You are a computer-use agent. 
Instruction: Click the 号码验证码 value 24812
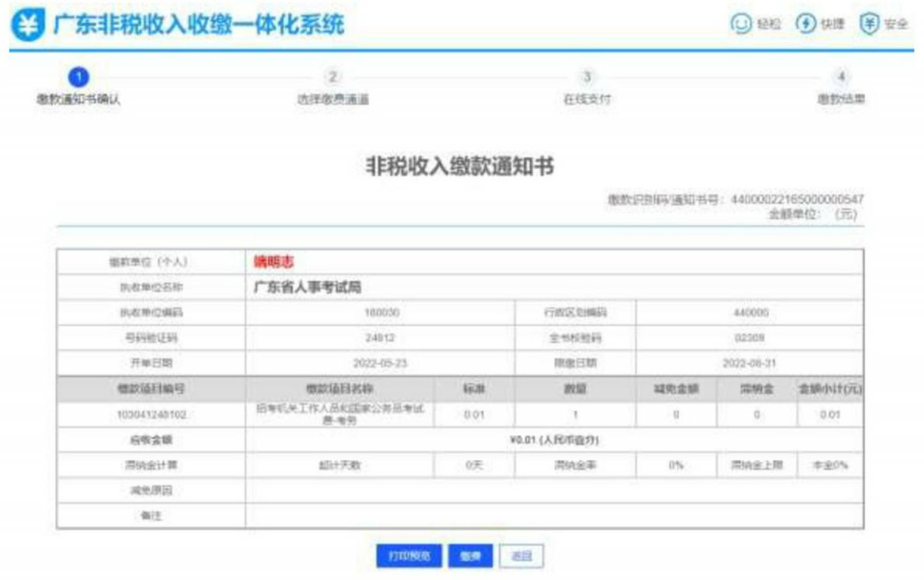(380, 338)
